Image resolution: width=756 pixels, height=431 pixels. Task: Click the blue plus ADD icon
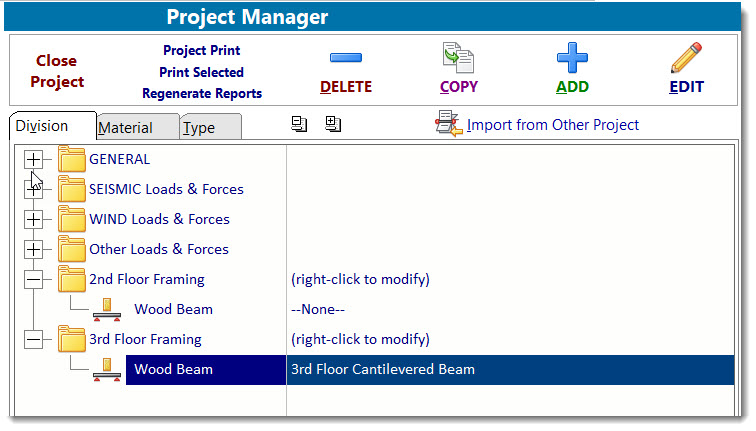(573, 59)
